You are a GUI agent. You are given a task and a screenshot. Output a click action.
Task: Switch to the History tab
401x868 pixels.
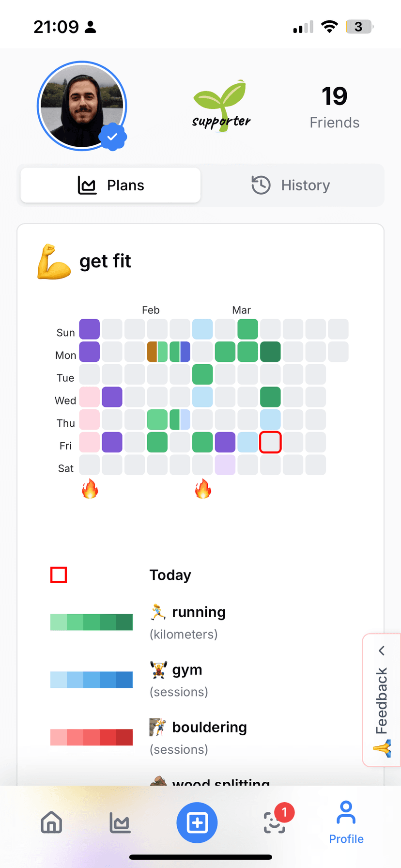(291, 185)
